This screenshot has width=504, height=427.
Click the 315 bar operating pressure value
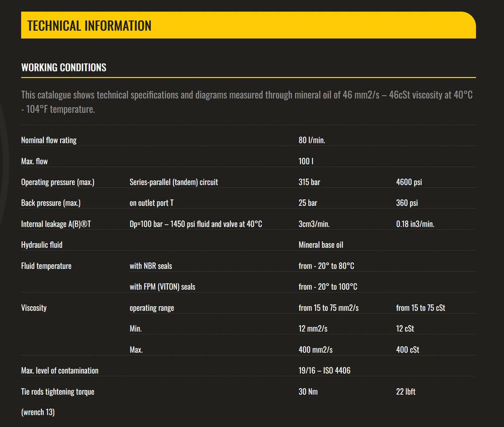pyautogui.click(x=309, y=182)
